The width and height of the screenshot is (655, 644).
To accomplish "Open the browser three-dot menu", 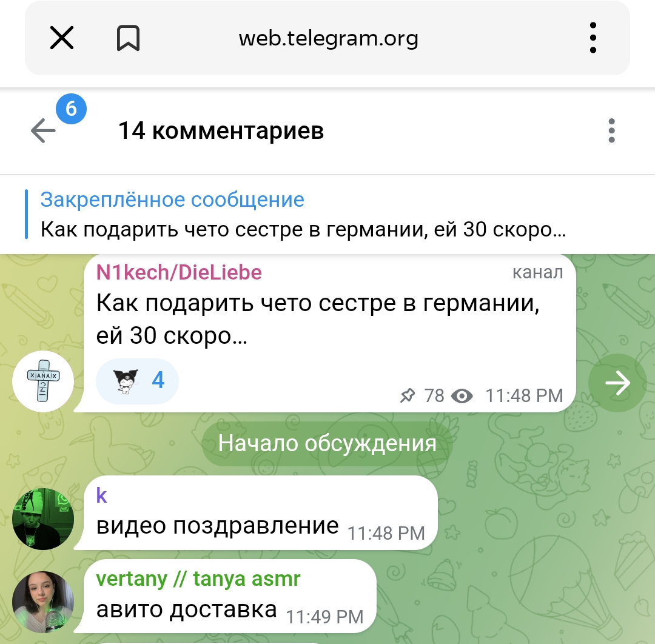I will (x=593, y=38).
